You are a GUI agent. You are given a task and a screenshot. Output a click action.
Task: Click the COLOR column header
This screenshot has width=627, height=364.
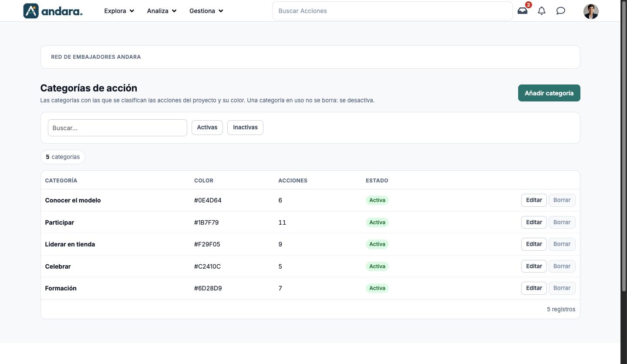click(204, 180)
